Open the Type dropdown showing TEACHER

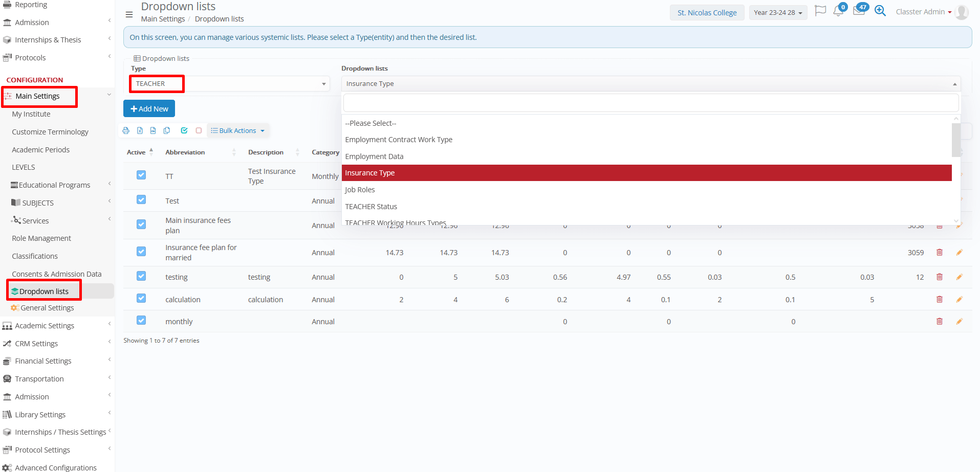pyautogui.click(x=229, y=84)
